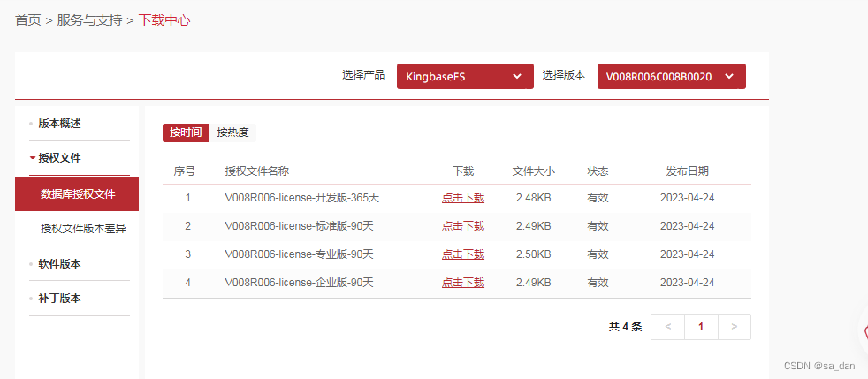
Task: Open 服务与支持 breadcrumb link
Action: click(89, 20)
